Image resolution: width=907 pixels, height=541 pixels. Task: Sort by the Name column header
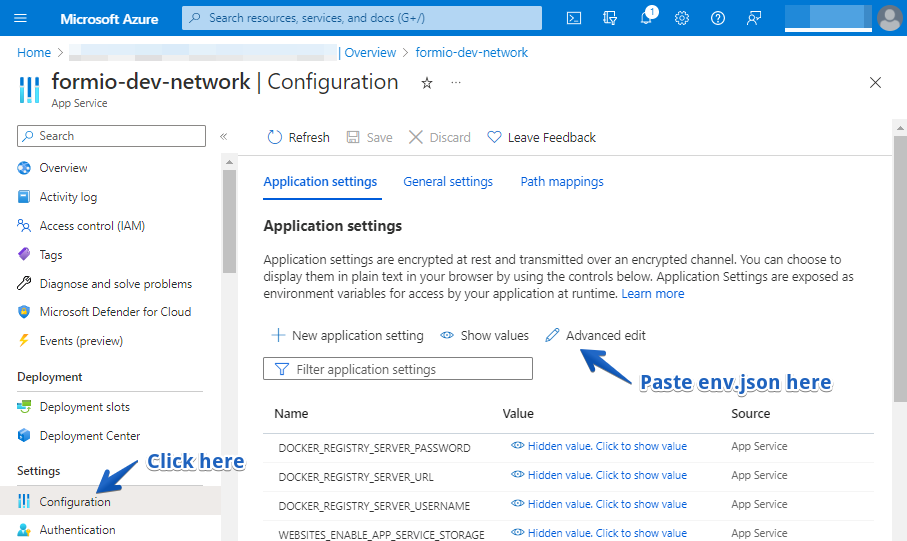click(x=291, y=414)
